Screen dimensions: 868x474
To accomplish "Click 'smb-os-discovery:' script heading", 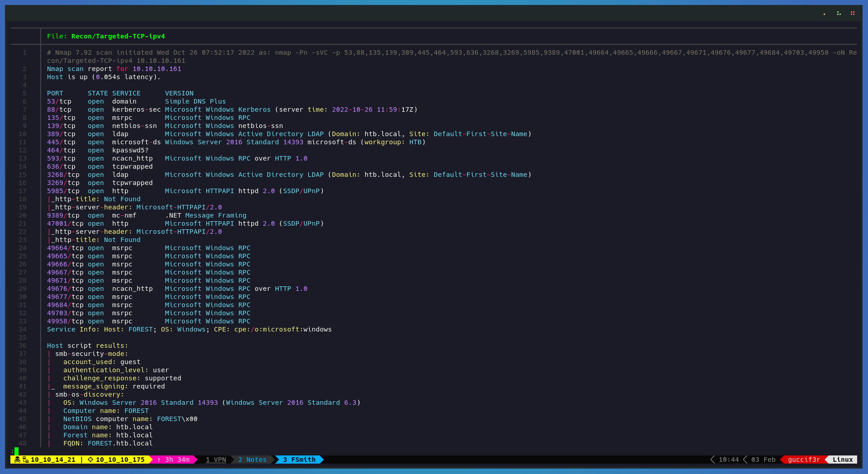I will click(x=90, y=394).
